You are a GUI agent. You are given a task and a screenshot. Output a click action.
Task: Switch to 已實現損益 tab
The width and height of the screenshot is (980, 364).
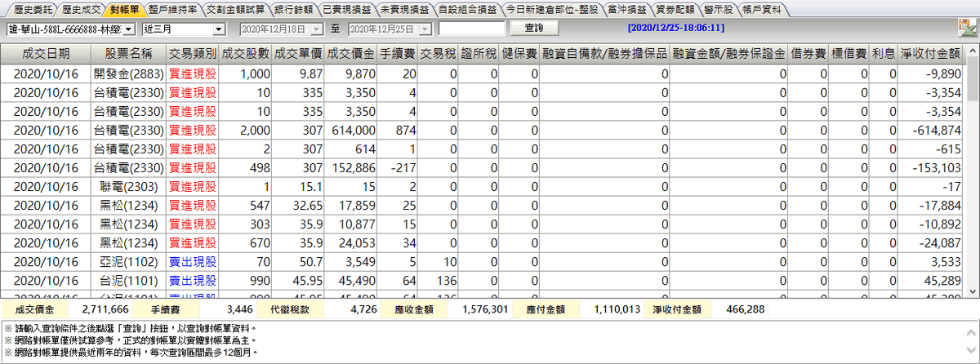pos(346,11)
